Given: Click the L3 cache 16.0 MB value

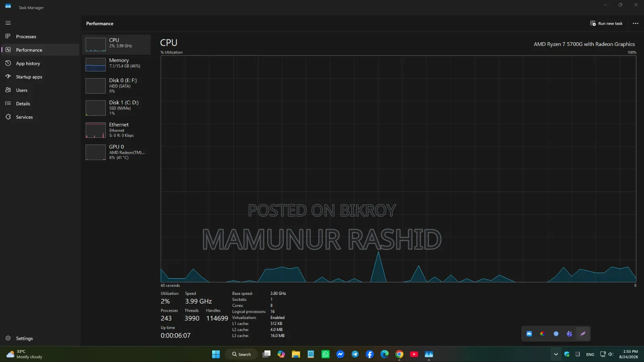Looking at the screenshot, I should pyautogui.click(x=277, y=336).
